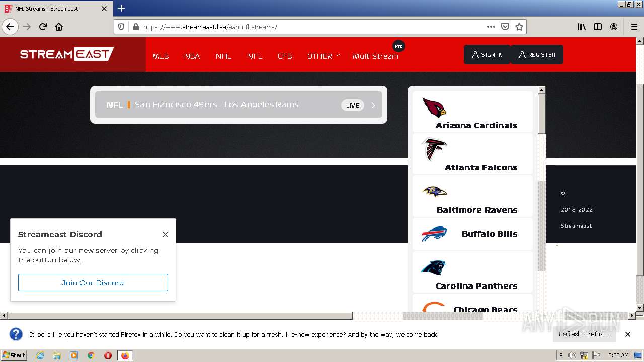Click the REGISTER button
The width and height of the screenshot is (644, 362).
click(537, 55)
